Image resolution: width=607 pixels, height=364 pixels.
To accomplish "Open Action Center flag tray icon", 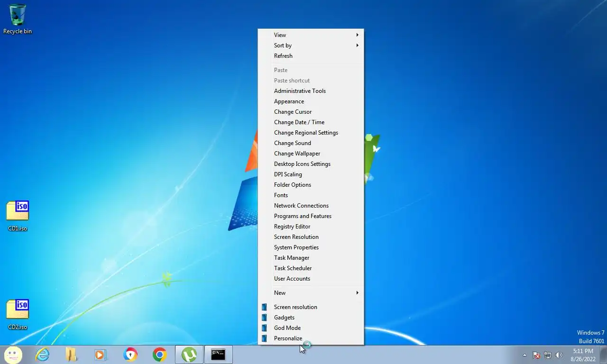I will tap(536, 355).
